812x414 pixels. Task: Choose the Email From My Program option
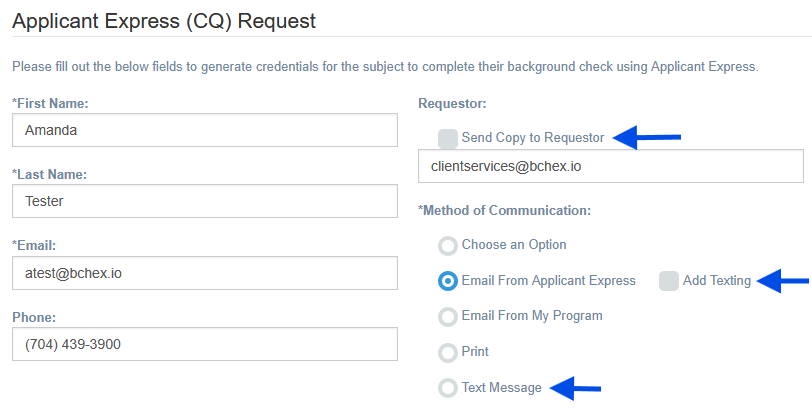coord(448,316)
